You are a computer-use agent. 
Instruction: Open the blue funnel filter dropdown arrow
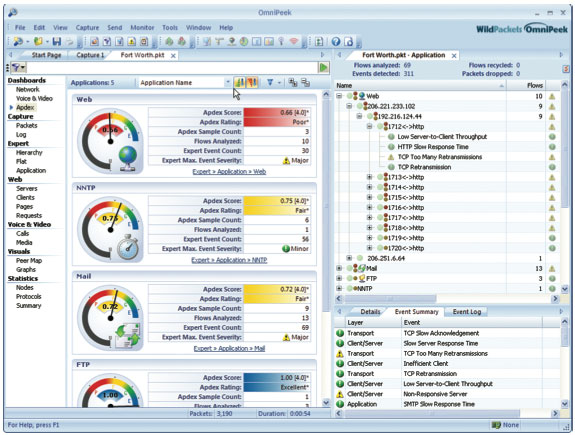(x=279, y=83)
